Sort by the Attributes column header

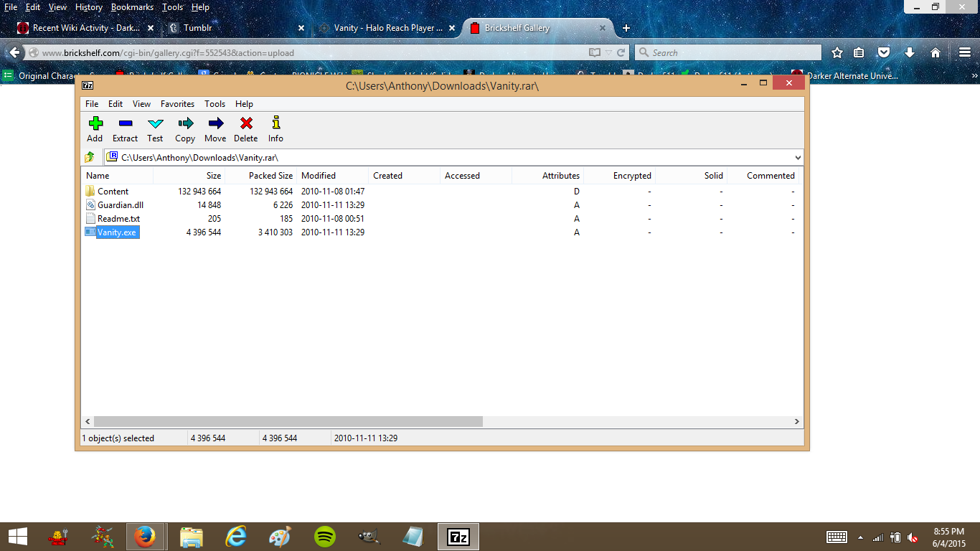[x=548, y=175]
